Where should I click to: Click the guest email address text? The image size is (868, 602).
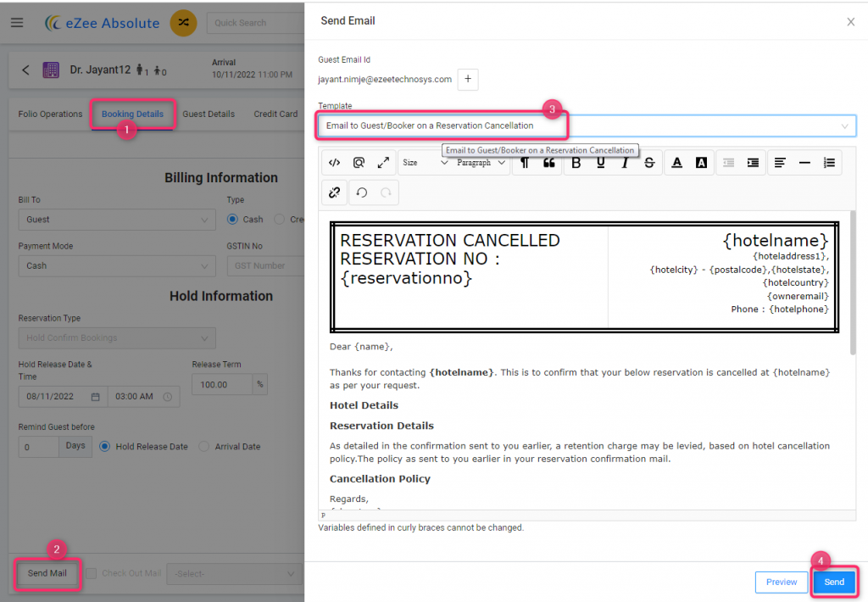tap(385, 79)
